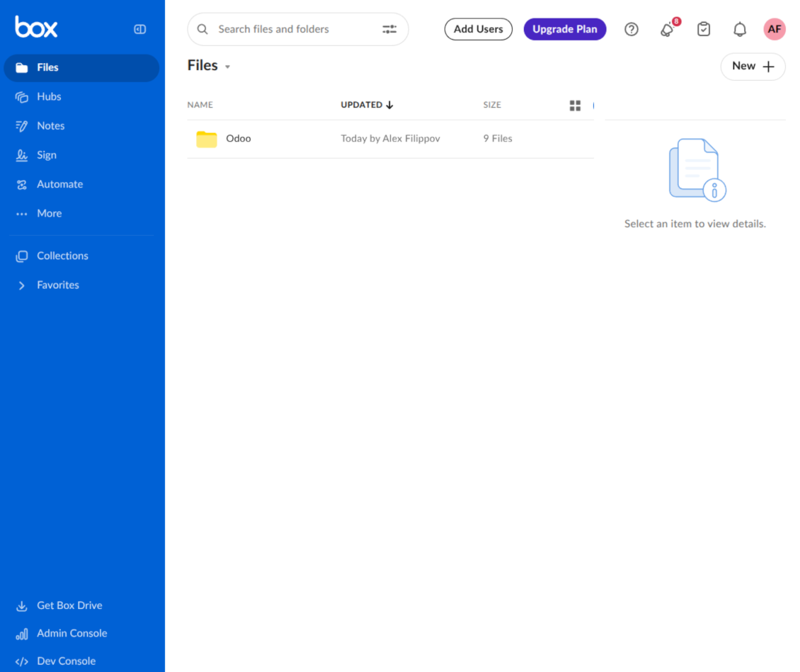Viewport: 800px width, 672px height.
Task: Sort by the UPDATED column header
Action: pyautogui.click(x=367, y=105)
